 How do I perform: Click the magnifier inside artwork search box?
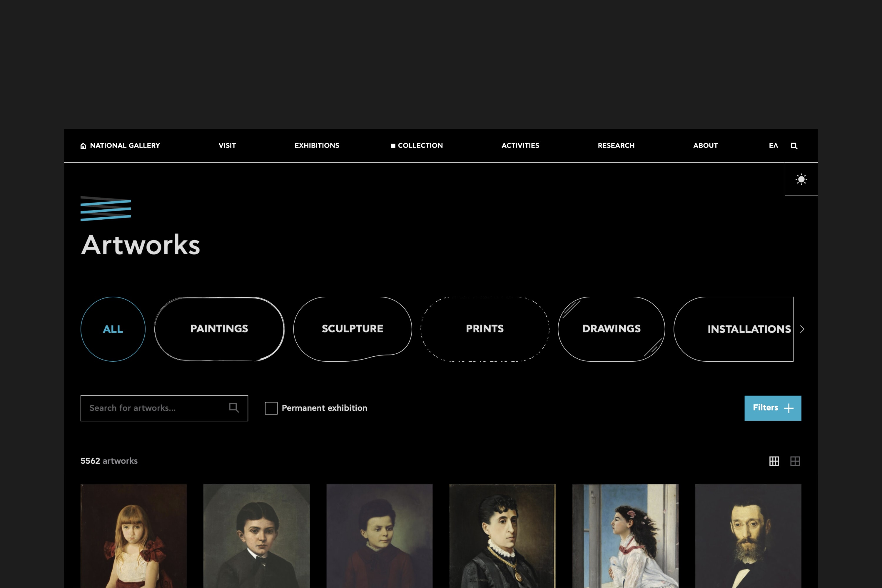(x=234, y=407)
